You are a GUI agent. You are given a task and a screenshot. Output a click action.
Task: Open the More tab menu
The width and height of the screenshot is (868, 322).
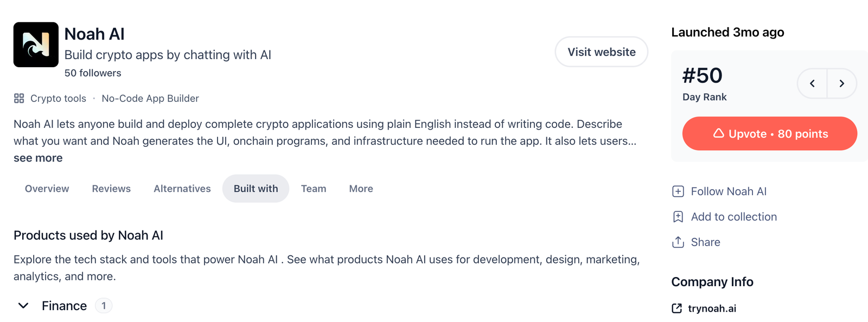tap(361, 189)
